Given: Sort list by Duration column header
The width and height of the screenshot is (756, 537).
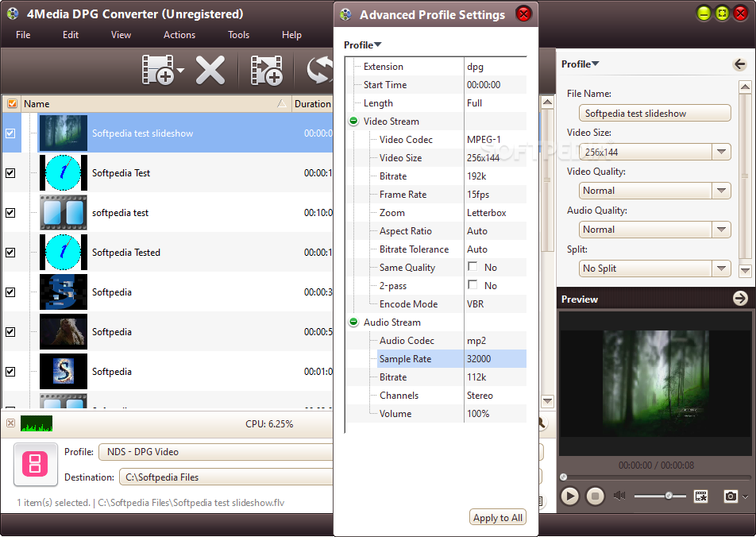Looking at the screenshot, I should [x=312, y=104].
